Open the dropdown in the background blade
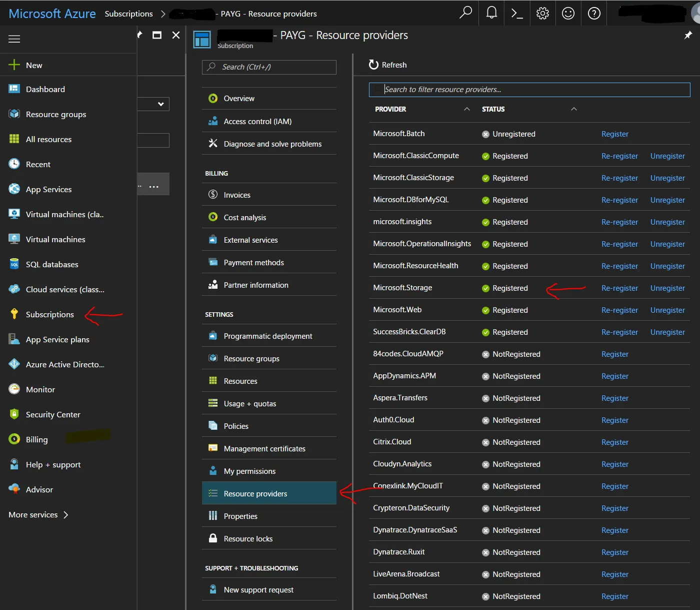The width and height of the screenshot is (700, 610). tap(153, 104)
